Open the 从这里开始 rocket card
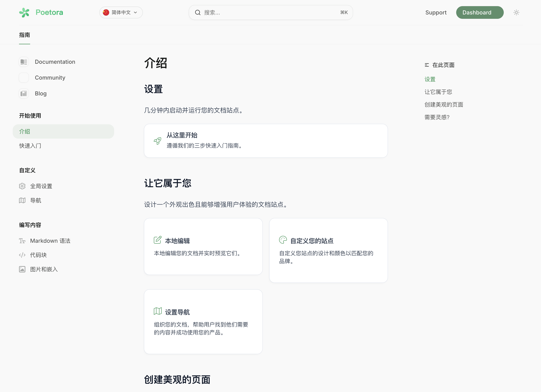This screenshot has height=392, width=541. [266, 141]
